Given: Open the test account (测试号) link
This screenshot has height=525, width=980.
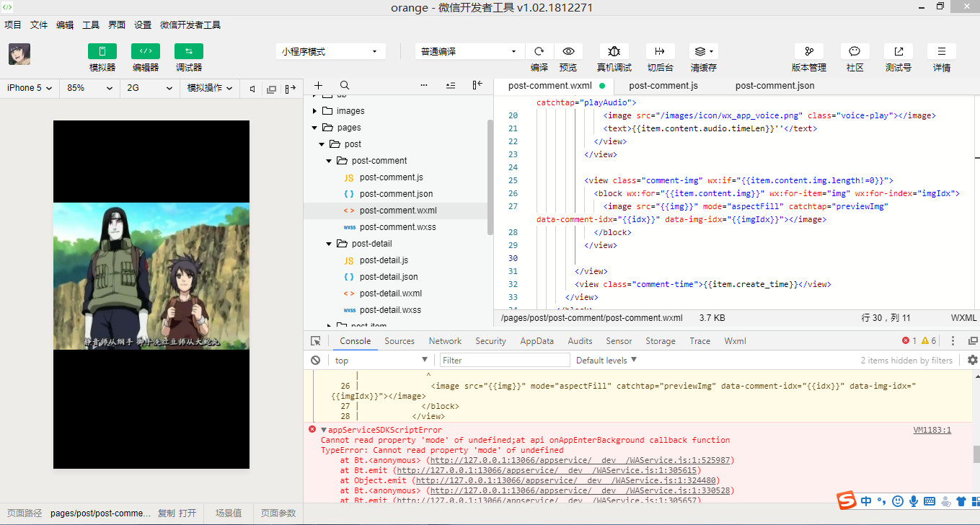Looking at the screenshot, I should (899, 51).
